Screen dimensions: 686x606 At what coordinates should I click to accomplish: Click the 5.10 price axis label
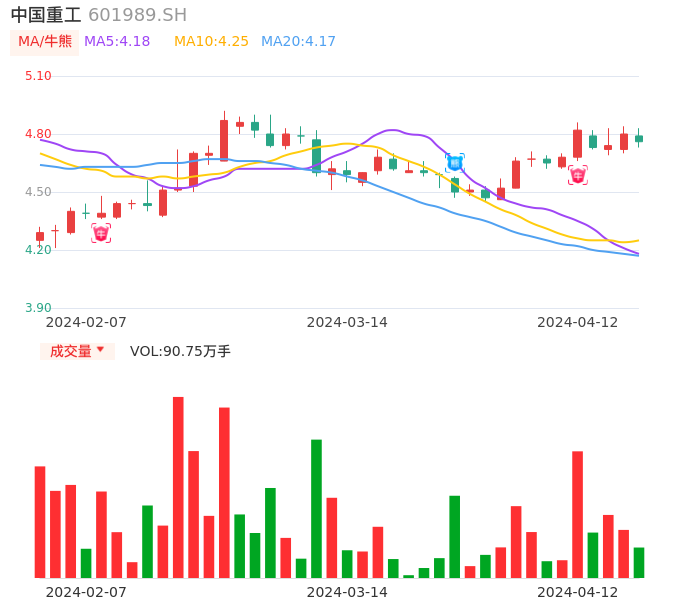[38, 76]
